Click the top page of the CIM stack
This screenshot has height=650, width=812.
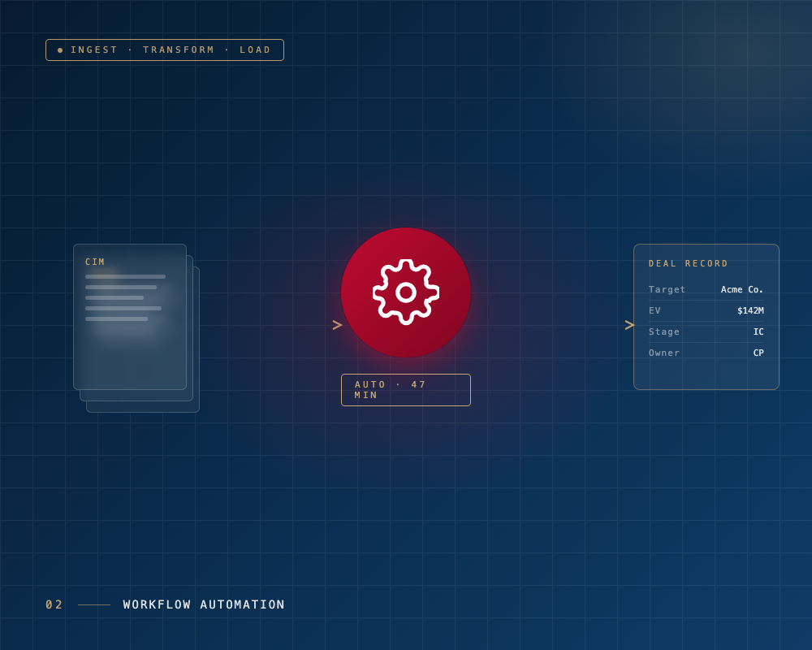(x=130, y=317)
